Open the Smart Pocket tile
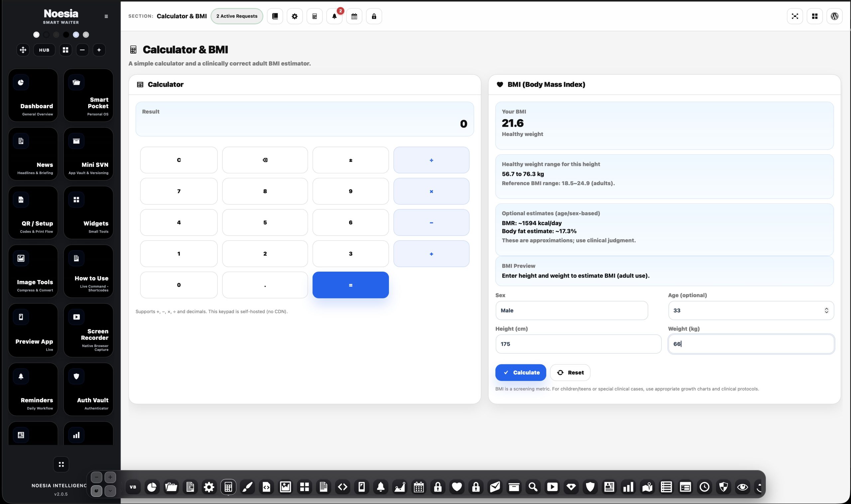Image resolution: width=851 pixels, height=504 pixels. [x=88, y=95]
